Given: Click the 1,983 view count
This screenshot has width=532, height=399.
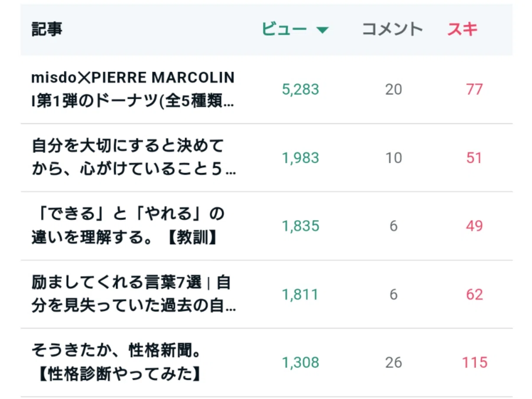Looking at the screenshot, I should [x=301, y=158].
